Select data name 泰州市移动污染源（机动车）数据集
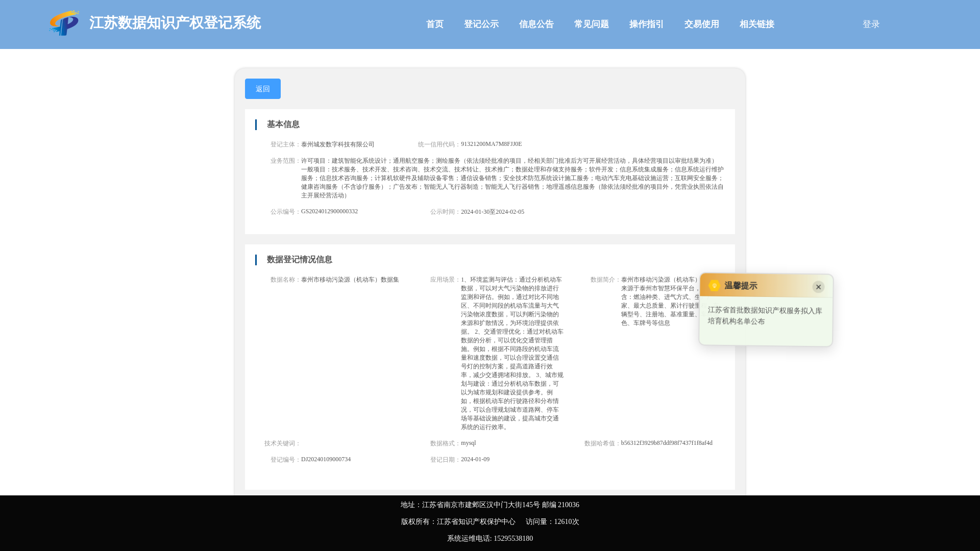This screenshot has height=551, width=980. (350, 280)
